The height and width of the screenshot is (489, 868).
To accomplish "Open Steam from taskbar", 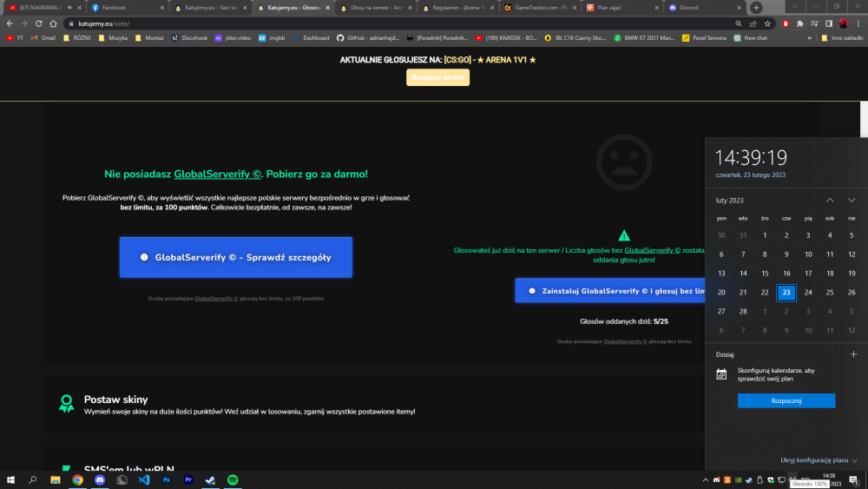I will tap(210, 480).
